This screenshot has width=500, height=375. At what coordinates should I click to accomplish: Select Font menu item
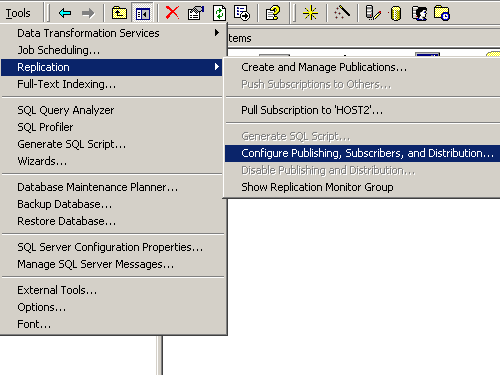coord(112,324)
